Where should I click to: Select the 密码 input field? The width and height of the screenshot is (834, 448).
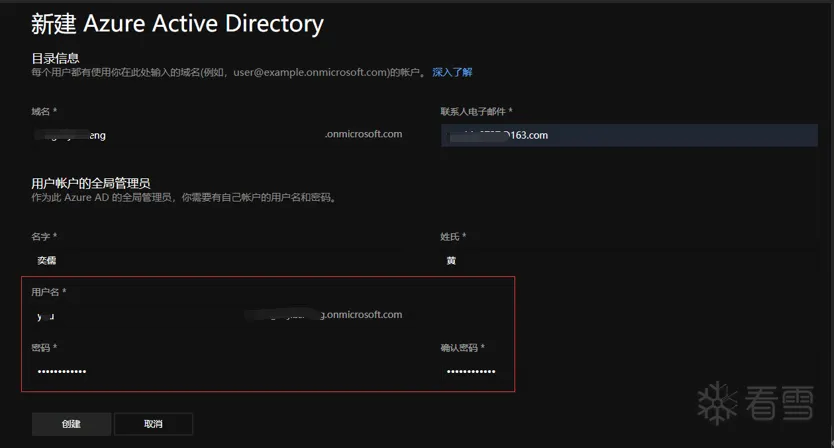tap(220, 371)
